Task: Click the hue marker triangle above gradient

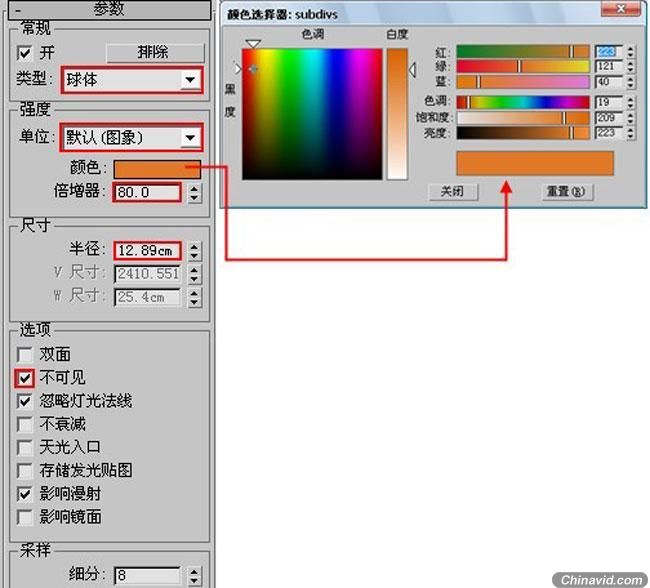Action: pyautogui.click(x=253, y=44)
